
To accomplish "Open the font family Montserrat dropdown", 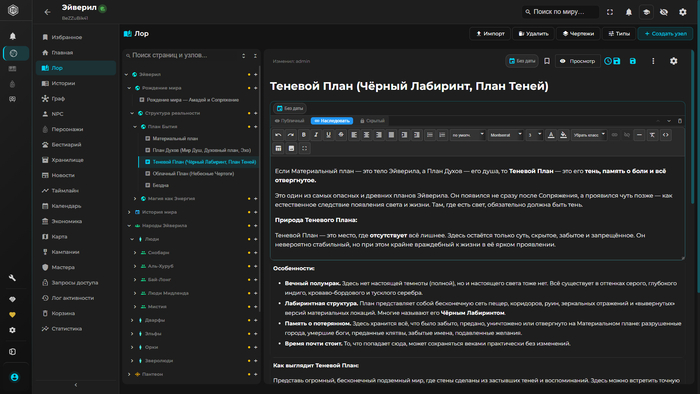I will tap(505, 135).
